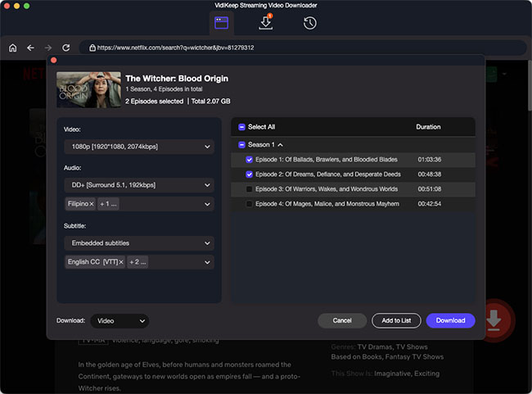Select Episode 1 duration 01:03:36

click(429, 160)
